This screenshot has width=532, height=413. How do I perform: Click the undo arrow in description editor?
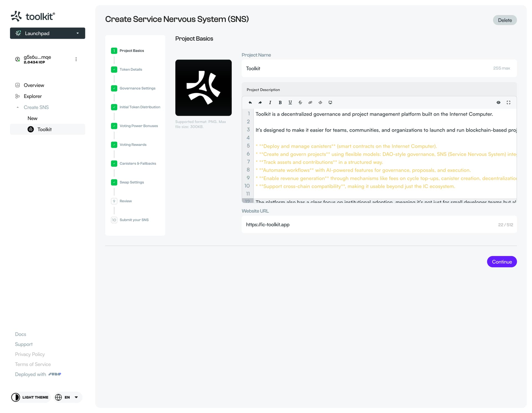250,103
